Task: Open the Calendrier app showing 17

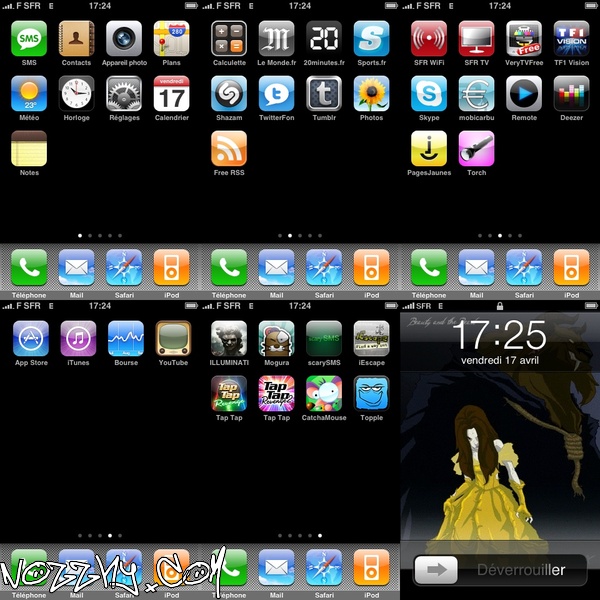Action: click(171, 94)
